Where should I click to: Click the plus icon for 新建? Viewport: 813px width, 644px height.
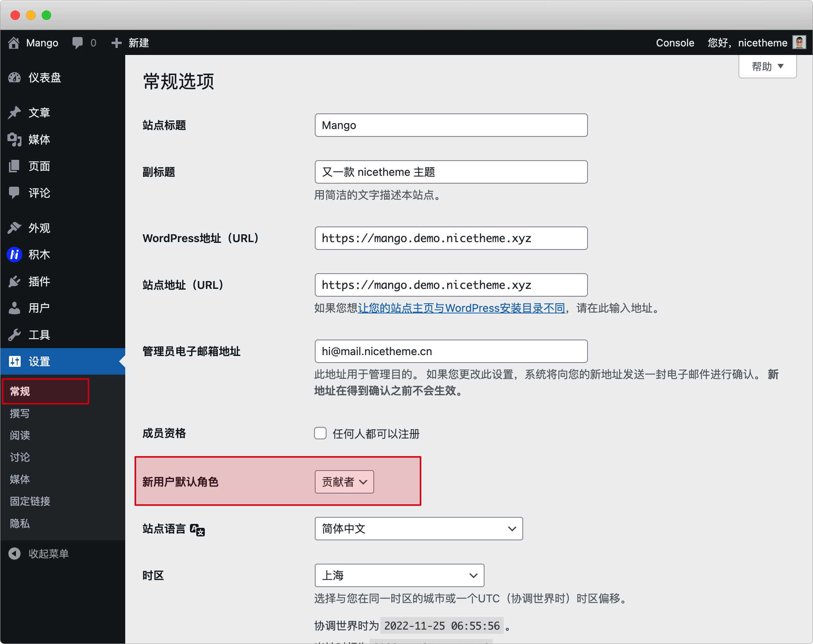tap(116, 43)
